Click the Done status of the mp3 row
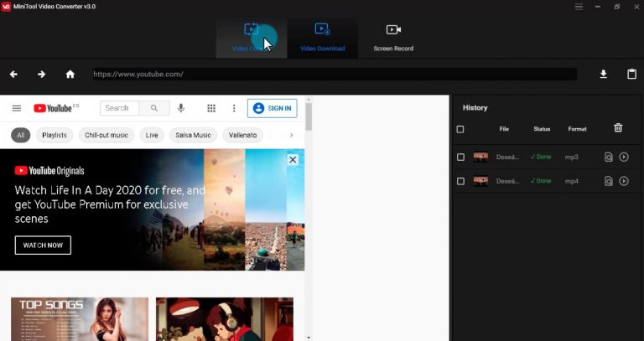This screenshot has height=341, width=644. tap(541, 157)
